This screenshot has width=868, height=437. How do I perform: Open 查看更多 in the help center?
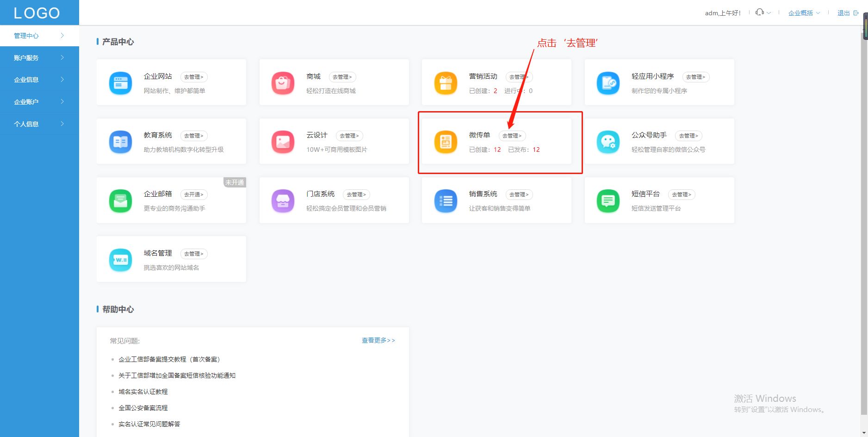click(378, 340)
